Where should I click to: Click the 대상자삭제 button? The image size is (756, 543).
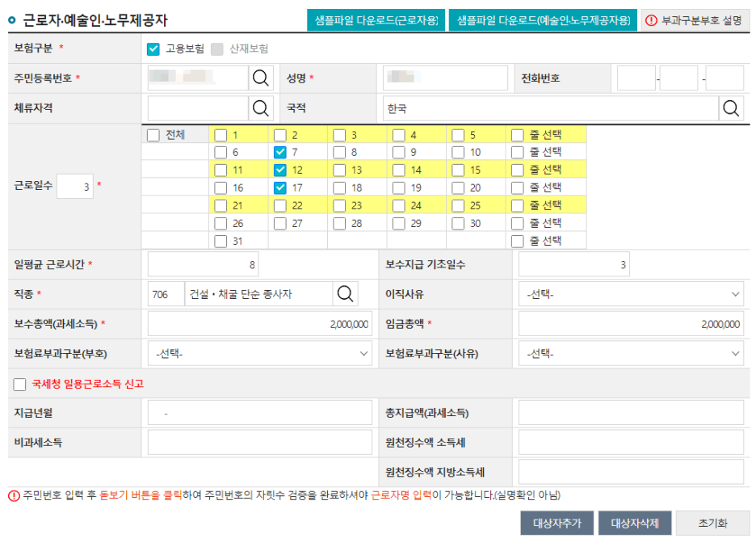coord(635,524)
